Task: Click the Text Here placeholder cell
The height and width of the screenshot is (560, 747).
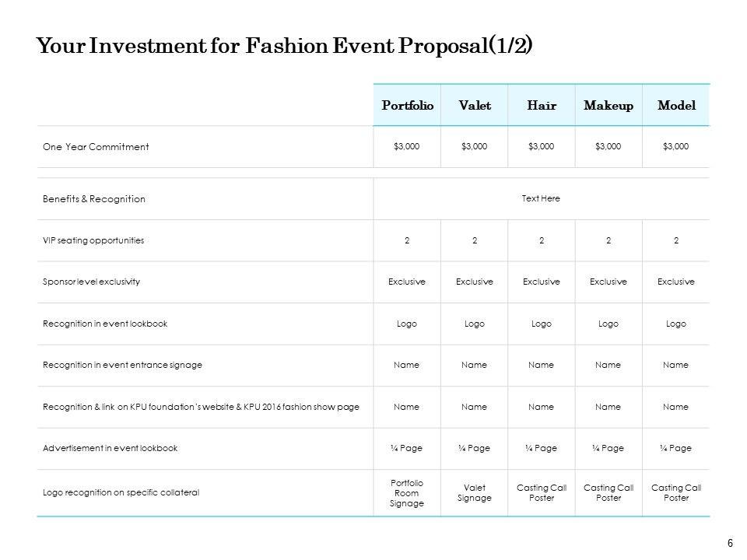Action: pyautogui.click(x=541, y=198)
